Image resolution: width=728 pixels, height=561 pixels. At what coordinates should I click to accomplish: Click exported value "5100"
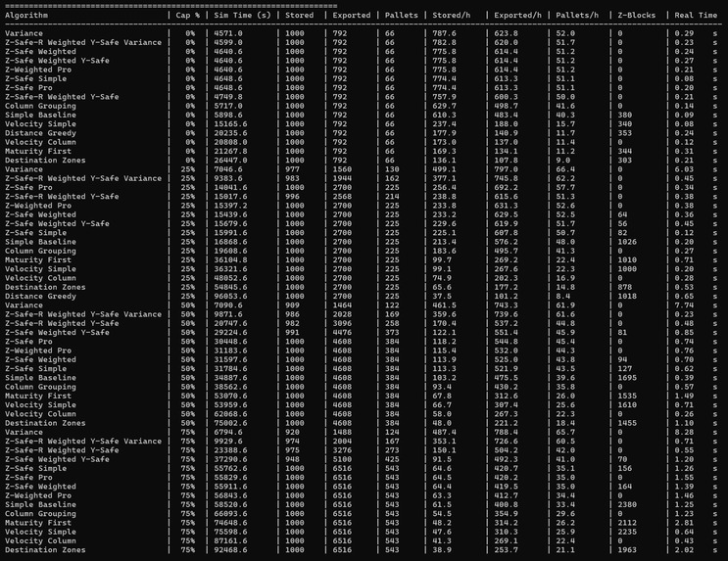[x=342, y=459]
